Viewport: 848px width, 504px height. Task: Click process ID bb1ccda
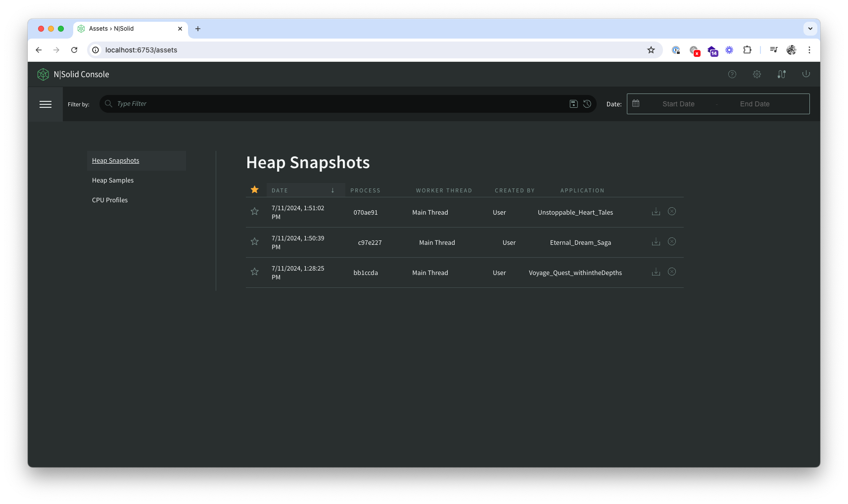[x=366, y=273]
